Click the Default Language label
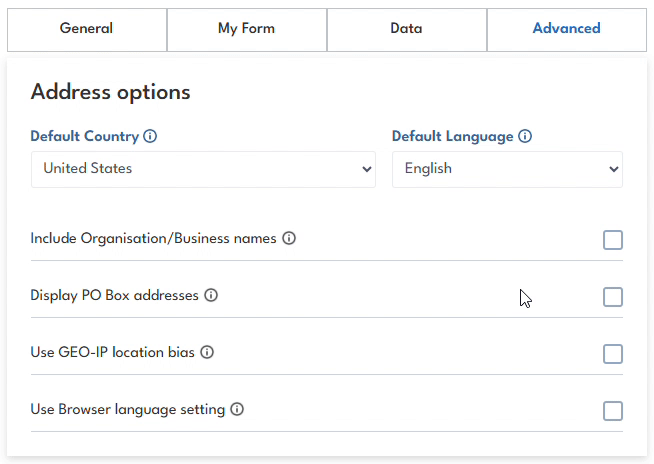The width and height of the screenshot is (654, 464). [453, 136]
